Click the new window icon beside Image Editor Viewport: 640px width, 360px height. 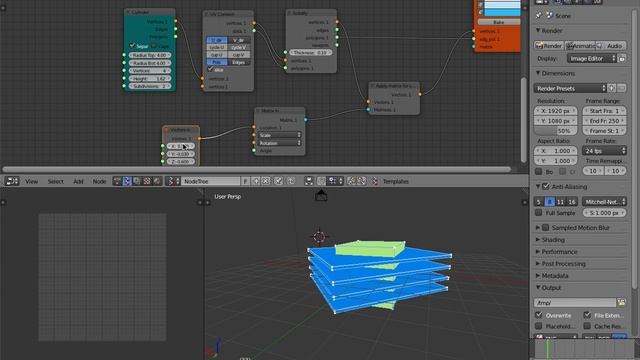[x=622, y=58]
